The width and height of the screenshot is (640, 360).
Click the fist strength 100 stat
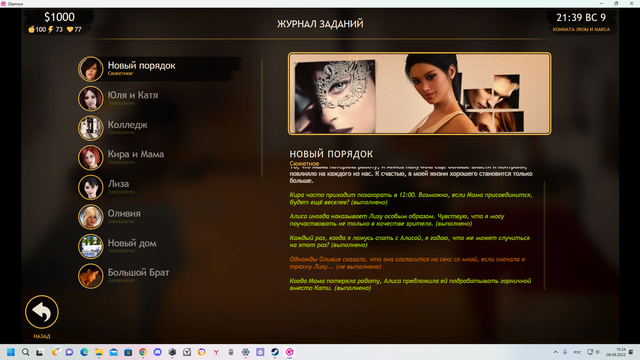pos(37,29)
